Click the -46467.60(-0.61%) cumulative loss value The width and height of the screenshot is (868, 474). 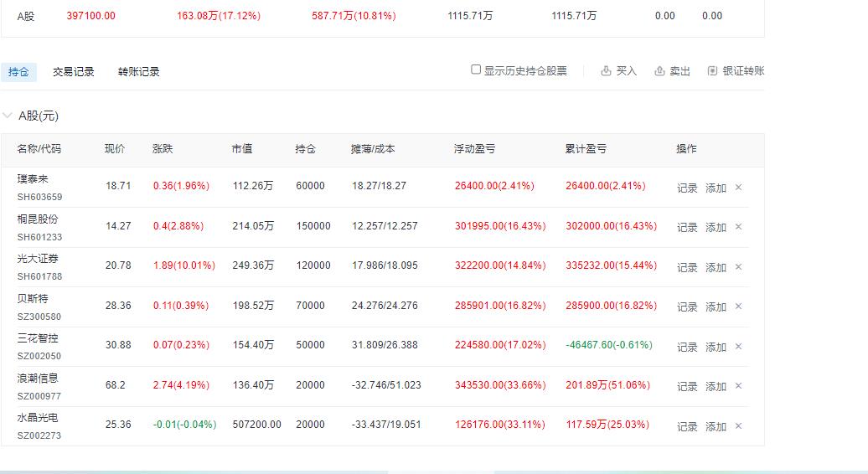pos(609,345)
